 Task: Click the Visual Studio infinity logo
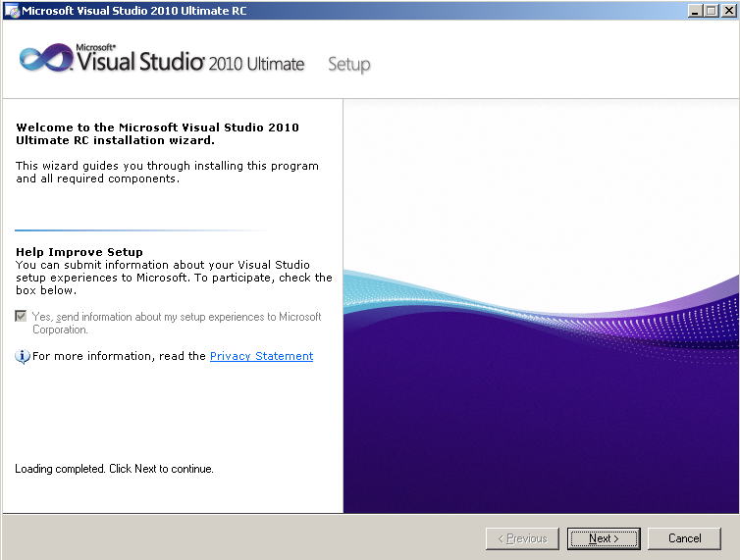(x=46, y=59)
